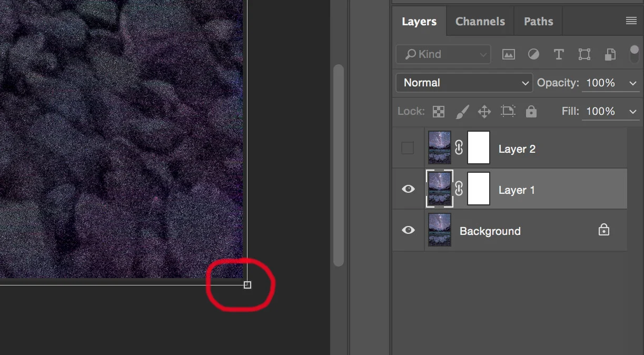This screenshot has width=644, height=355.
Task: Select the Layer 2 white mask thumbnail
Action: pyautogui.click(x=479, y=148)
